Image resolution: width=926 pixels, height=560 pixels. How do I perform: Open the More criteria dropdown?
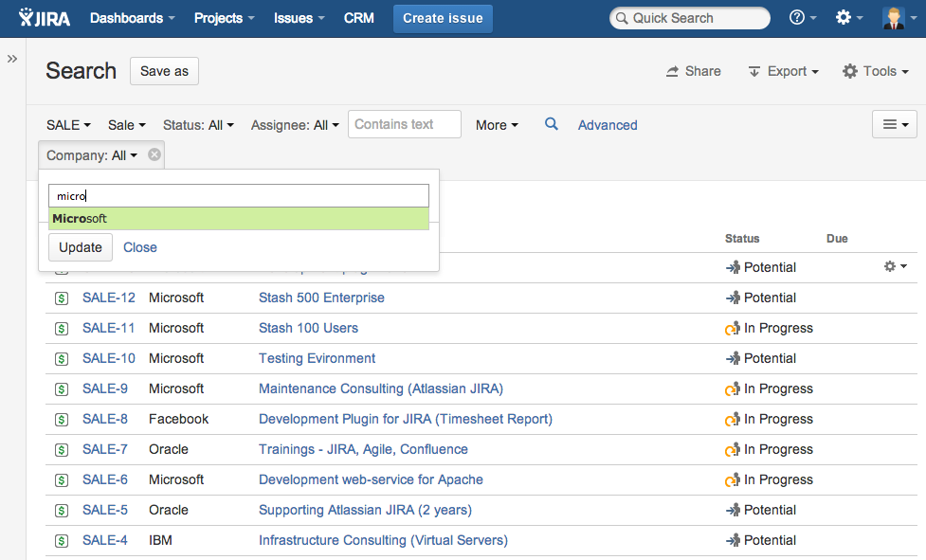498,125
